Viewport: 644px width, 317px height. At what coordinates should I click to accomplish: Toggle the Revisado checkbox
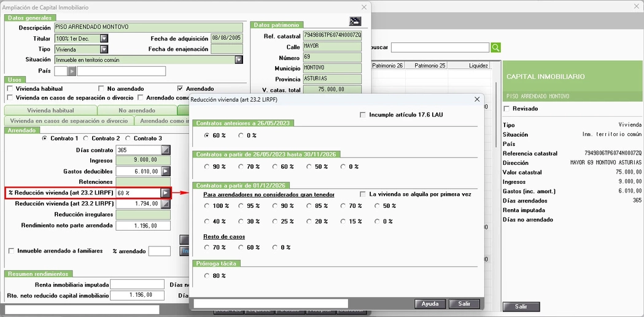[506, 109]
